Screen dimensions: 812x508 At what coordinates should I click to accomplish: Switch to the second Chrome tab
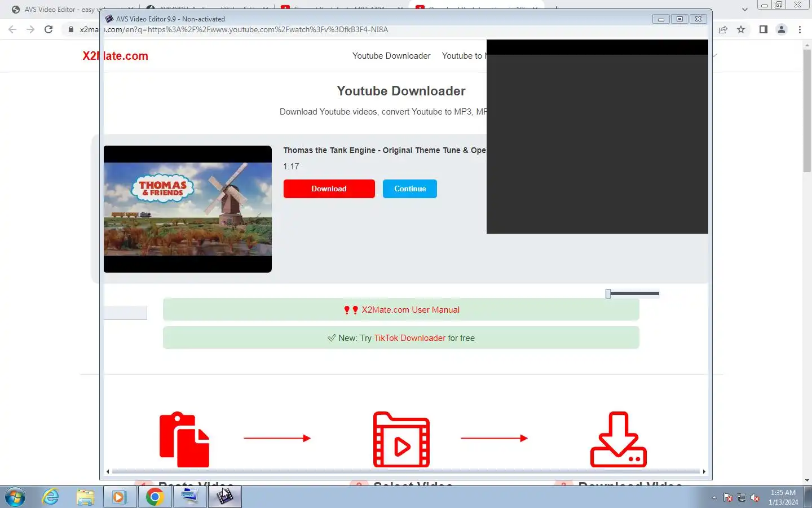[x=206, y=10]
